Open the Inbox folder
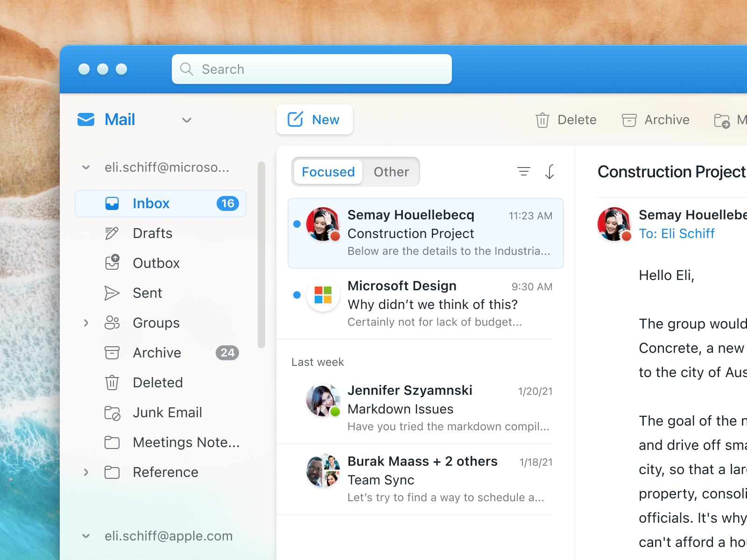 point(161,203)
